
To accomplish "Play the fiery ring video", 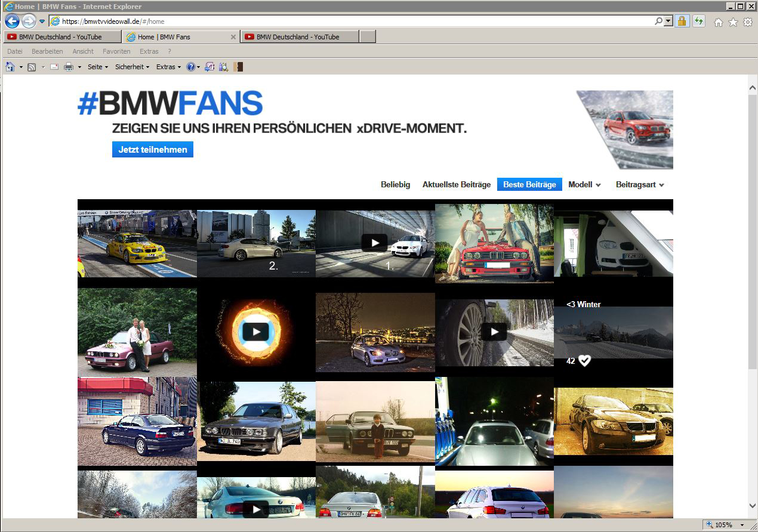I will 256,332.
